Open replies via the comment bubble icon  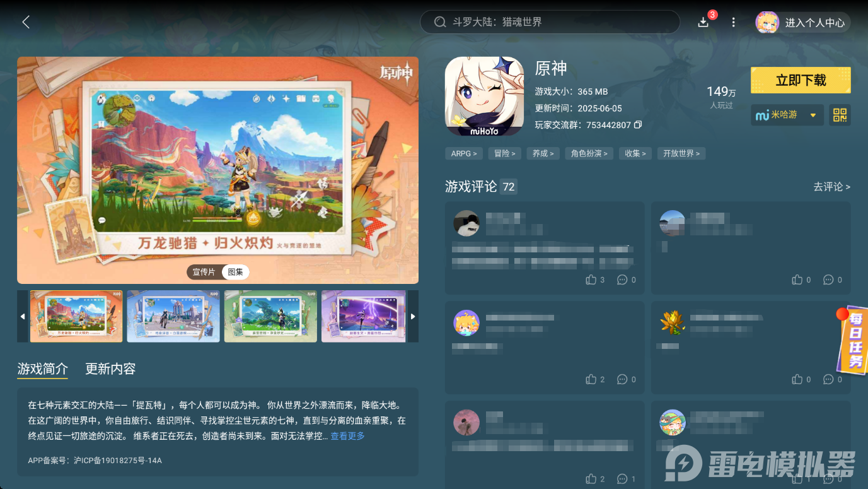pyautogui.click(x=622, y=280)
